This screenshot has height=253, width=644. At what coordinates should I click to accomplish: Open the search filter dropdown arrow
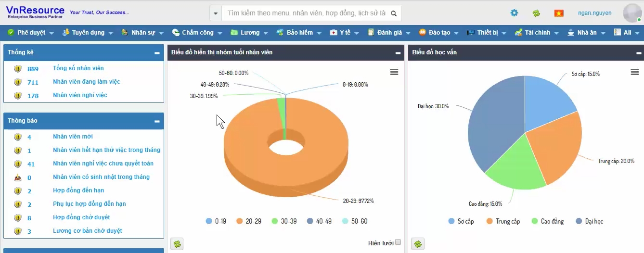215,13
